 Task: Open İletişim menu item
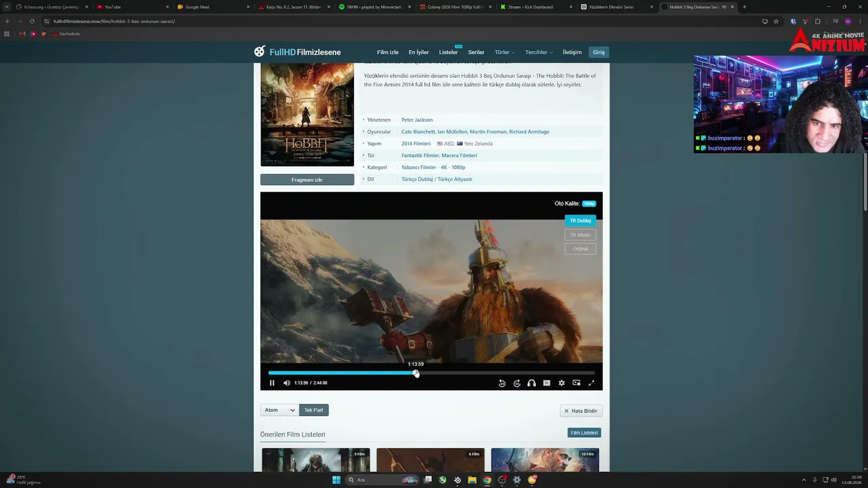coord(572,52)
